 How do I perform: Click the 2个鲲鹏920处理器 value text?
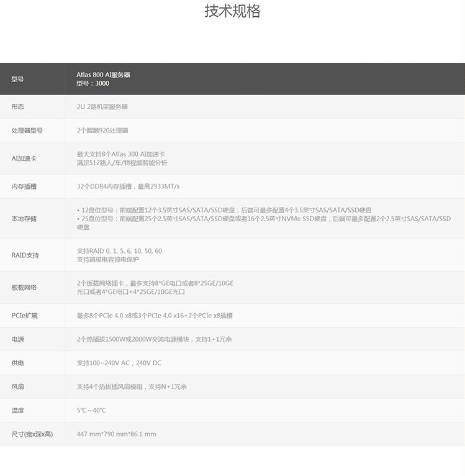(102, 130)
